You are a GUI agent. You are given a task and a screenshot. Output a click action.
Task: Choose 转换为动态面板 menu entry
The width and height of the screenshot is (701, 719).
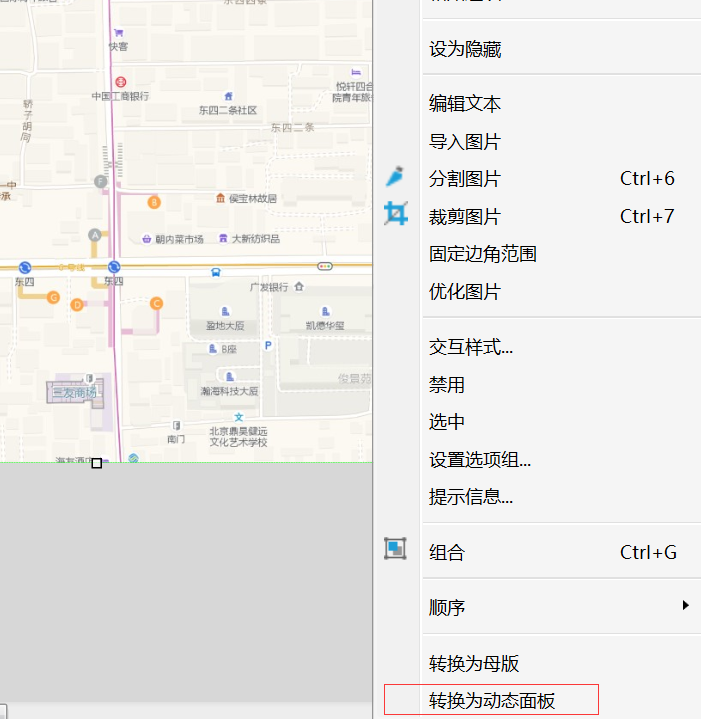[x=492, y=701]
